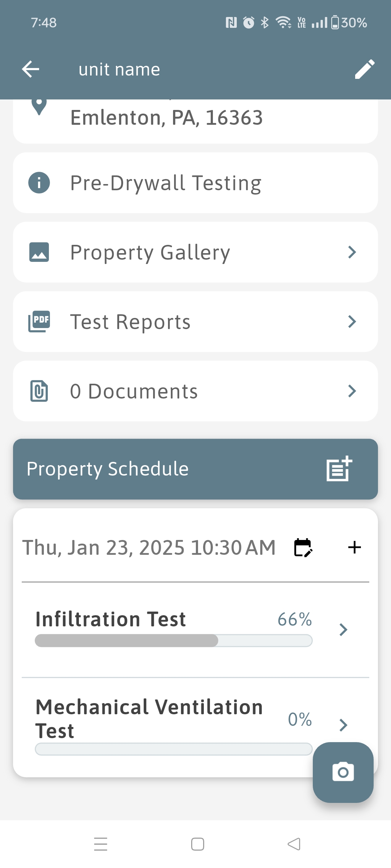
Task: Tap the document paperclip icon
Action: pos(39,391)
